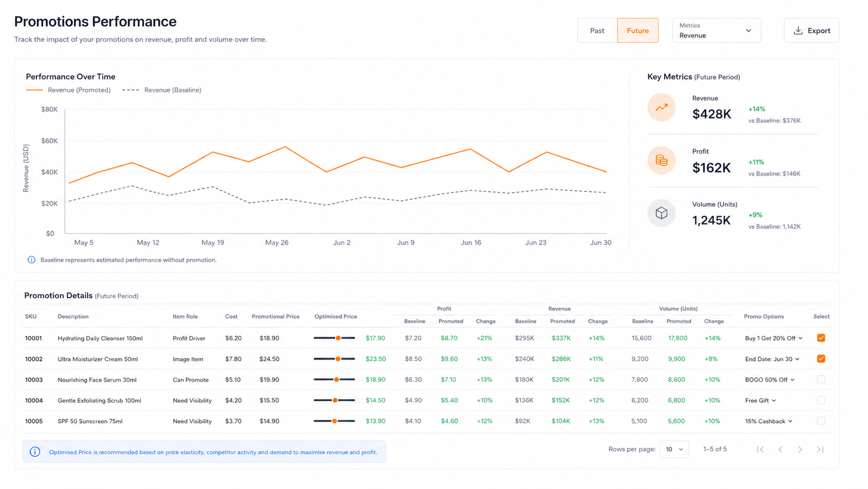This screenshot has width=868, height=489.
Task: Open the 15% Cashback dropdown
Action: tap(769, 421)
